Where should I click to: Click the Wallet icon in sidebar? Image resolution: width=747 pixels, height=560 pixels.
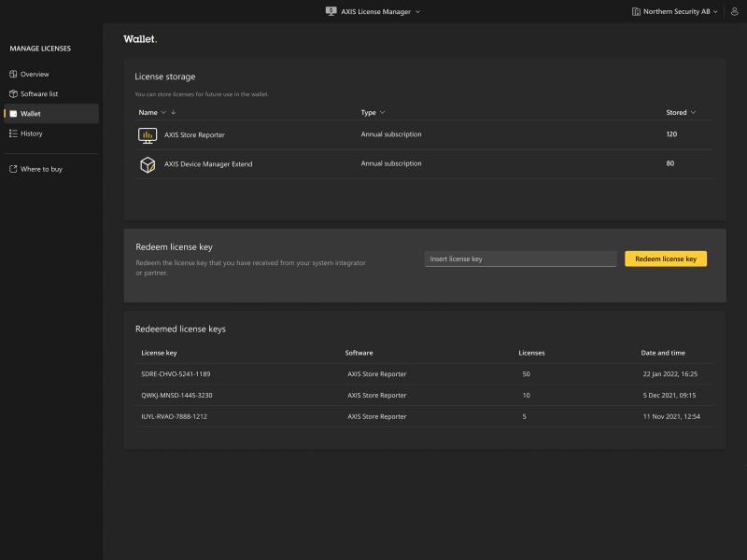coord(13,114)
